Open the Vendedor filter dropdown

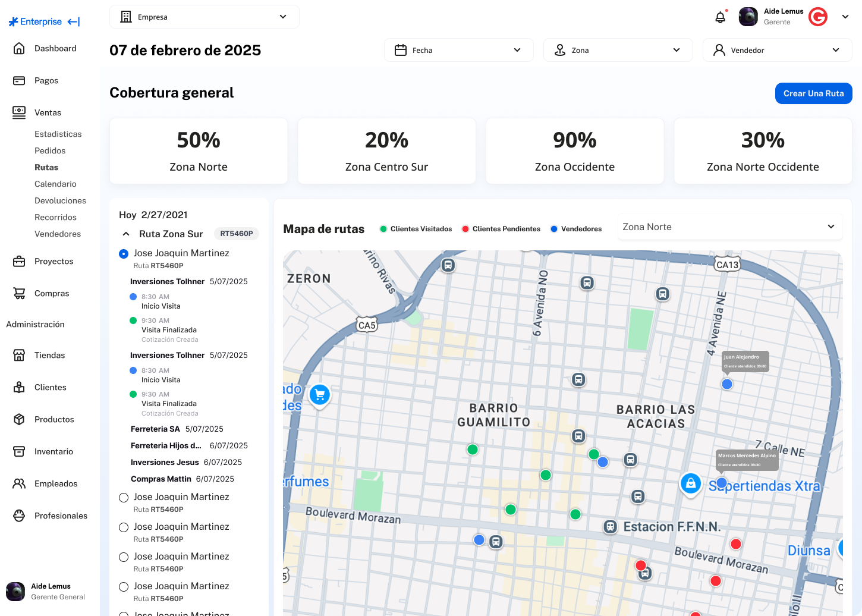(x=777, y=51)
